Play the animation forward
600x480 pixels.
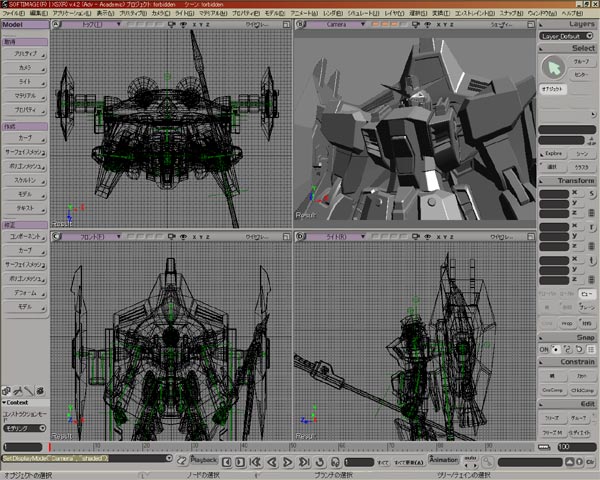[287, 462]
